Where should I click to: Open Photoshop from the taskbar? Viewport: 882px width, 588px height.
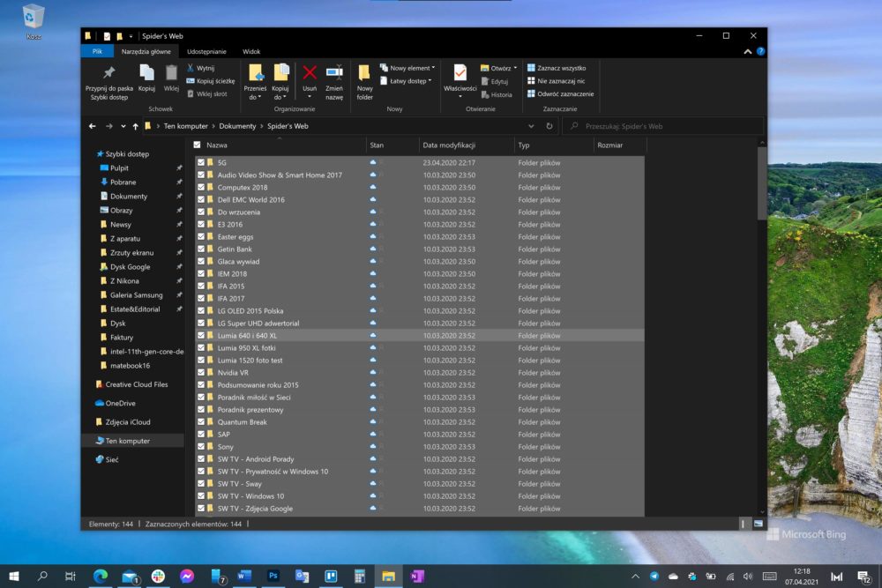coord(273,576)
